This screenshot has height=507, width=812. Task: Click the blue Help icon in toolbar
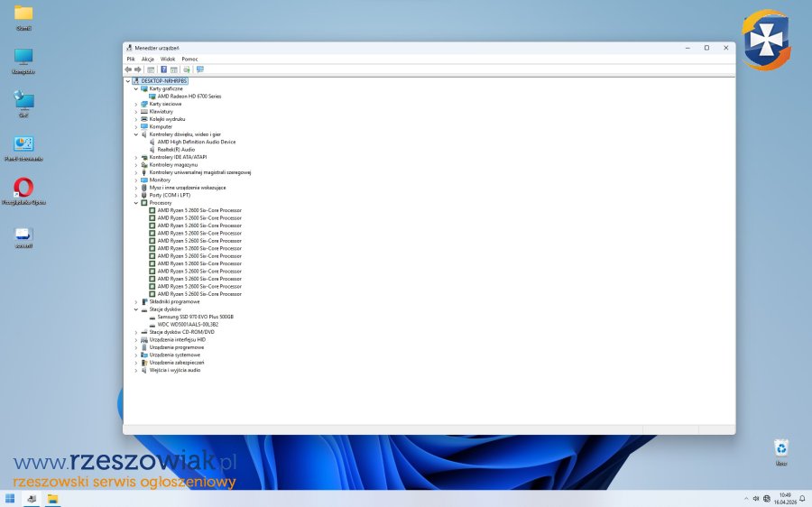(163, 69)
